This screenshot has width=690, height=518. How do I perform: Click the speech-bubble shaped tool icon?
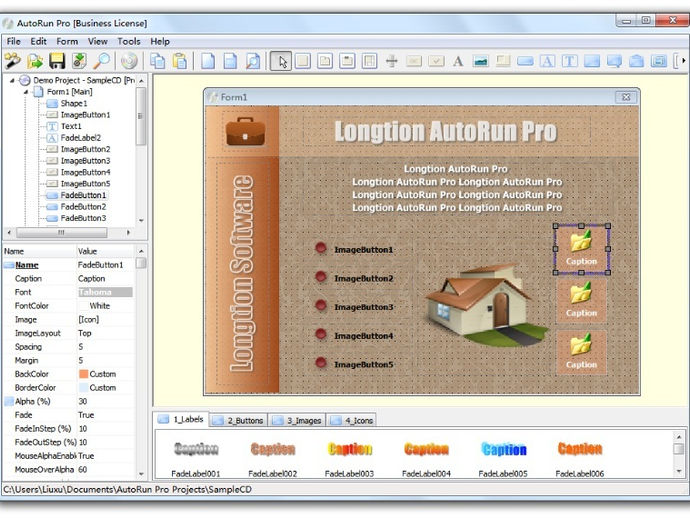point(614,61)
